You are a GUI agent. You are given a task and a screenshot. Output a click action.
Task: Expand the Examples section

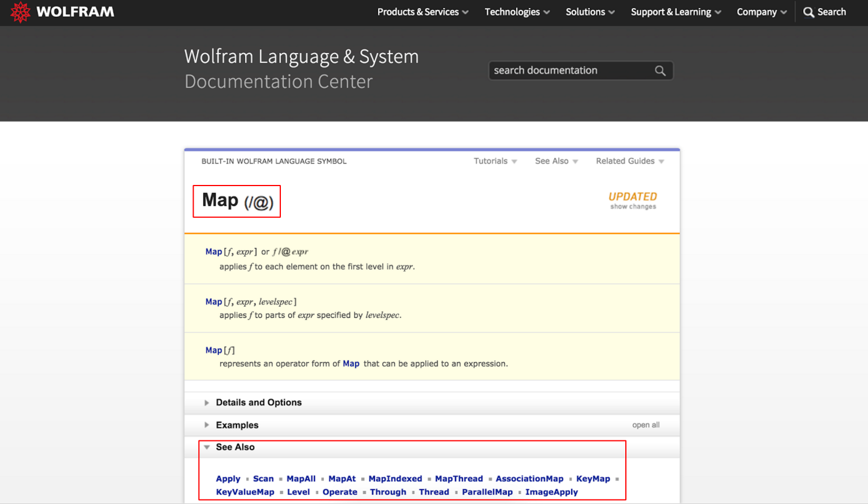click(237, 425)
